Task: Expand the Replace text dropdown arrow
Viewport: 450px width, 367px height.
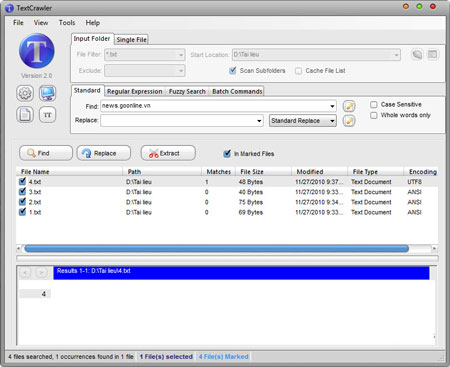Action: 259,121
